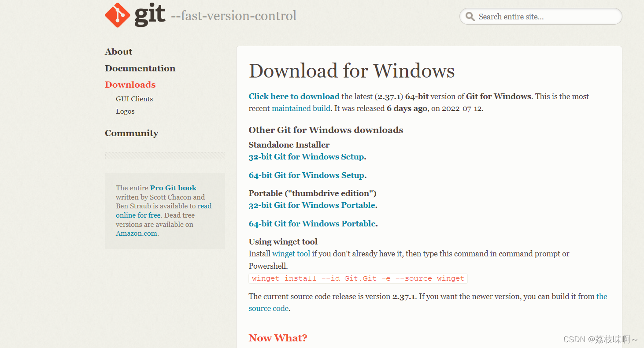Download 64-bit Git for Windows Portable

pyautogui.click(x=312, y=224)
